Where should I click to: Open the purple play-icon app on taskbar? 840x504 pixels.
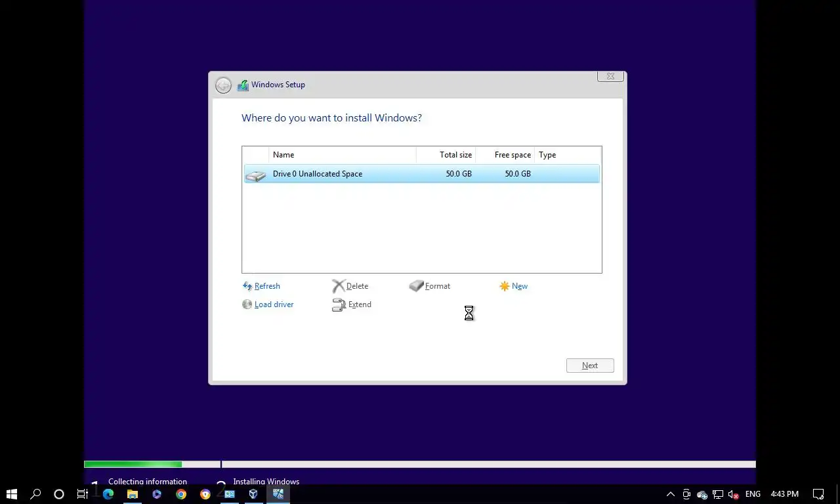tap(157, 494)
